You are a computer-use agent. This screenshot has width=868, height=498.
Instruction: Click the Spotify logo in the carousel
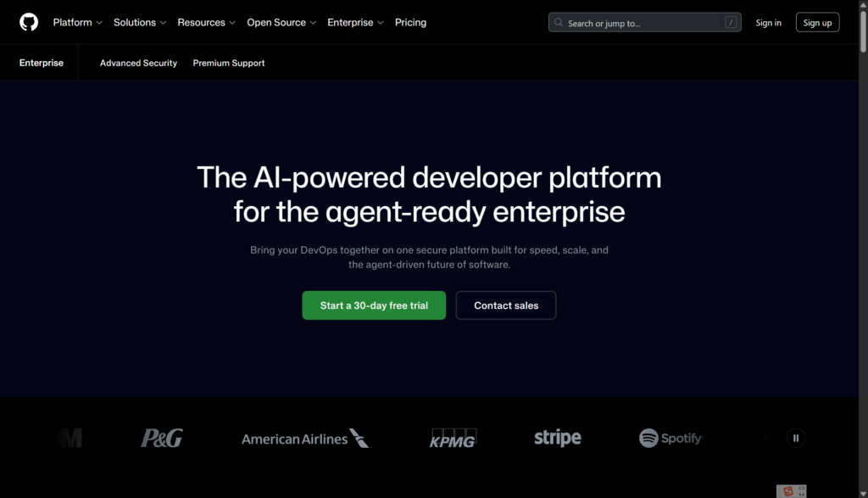pos(670,439)
